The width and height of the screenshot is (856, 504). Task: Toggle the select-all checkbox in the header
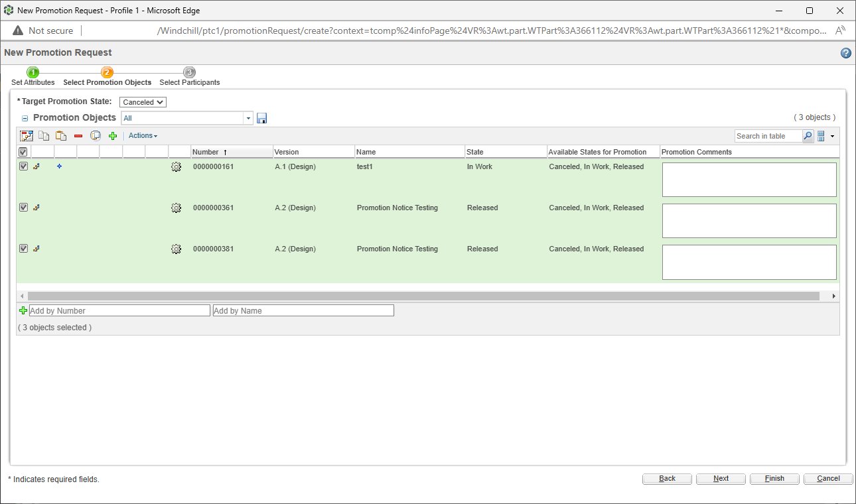tap(23, 151)
